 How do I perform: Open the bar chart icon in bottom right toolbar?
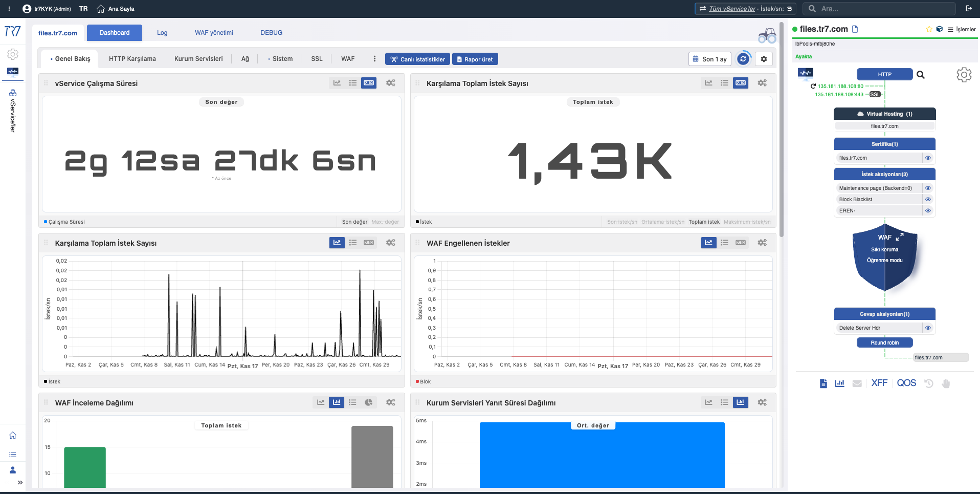tap(839, 383)
